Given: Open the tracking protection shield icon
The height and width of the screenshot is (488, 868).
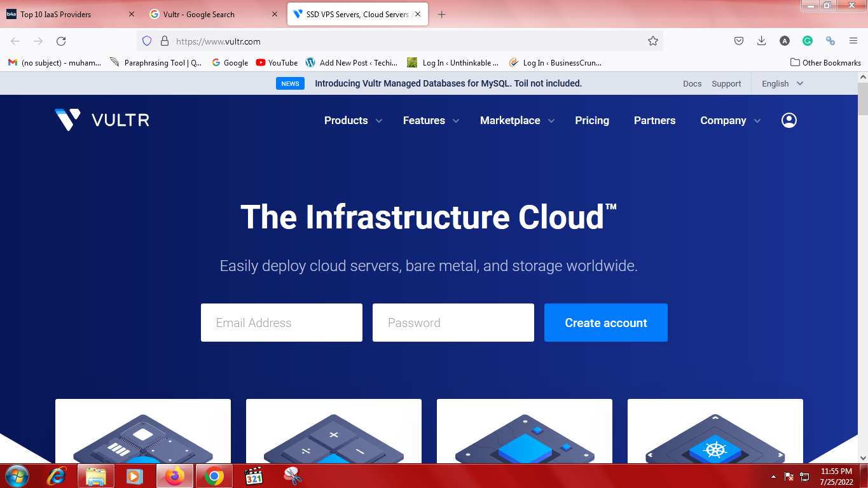Looking at the screenshot, I should click(147, 41).
